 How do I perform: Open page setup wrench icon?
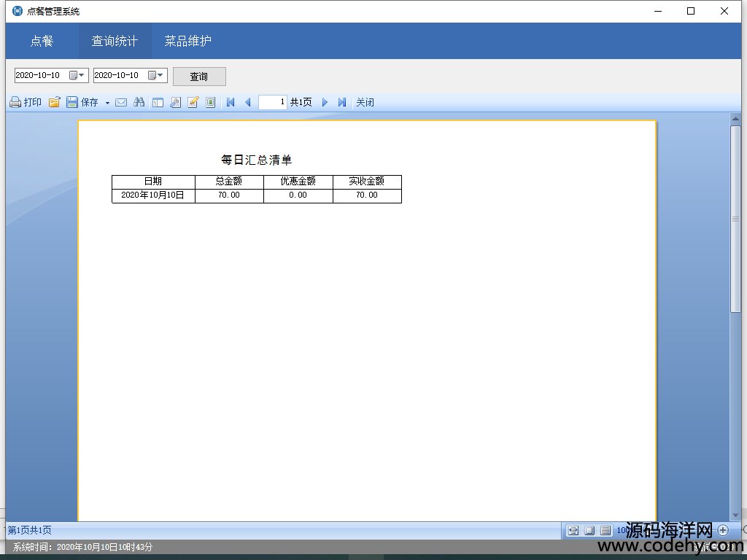coord(175,103)
